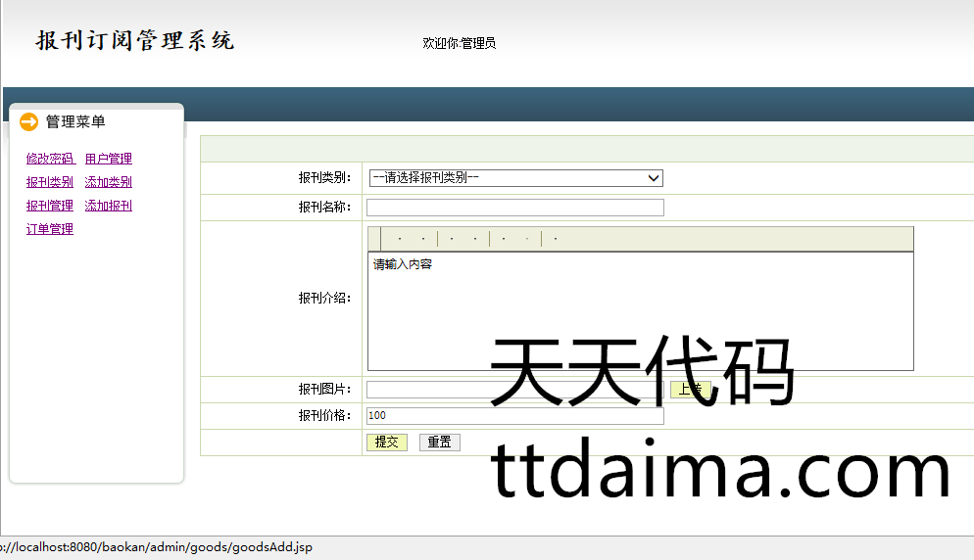Submit the form with the 提交 button
The height and width of the screenshot is (560, 974).
click(x=387, y=443)
